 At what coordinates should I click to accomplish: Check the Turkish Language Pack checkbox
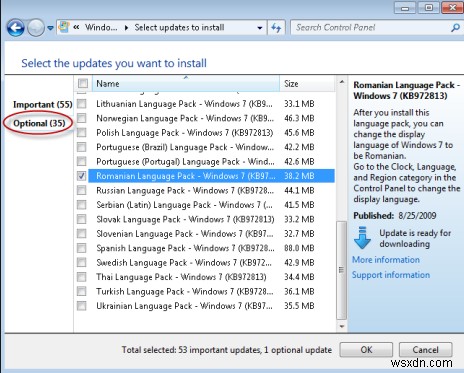pyautogui.click(x=81, y=291)
